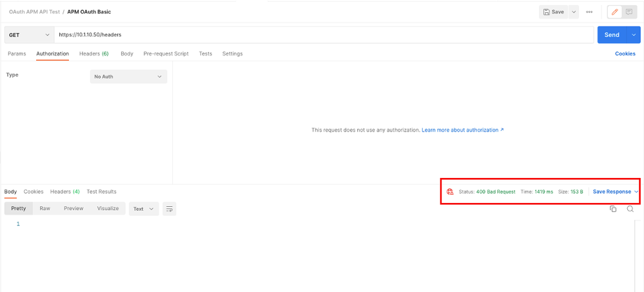The height and width of the screenshot is (292, 644).
Task: Open the Text format dropdown
Action: (143, 209)
